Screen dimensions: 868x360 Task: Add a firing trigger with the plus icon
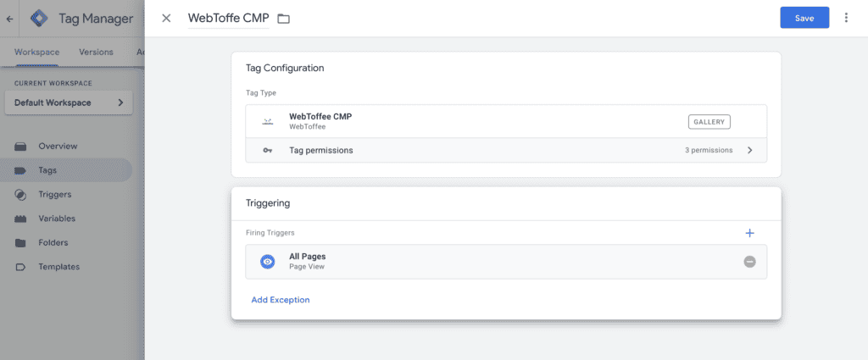[x=749, y=233]
